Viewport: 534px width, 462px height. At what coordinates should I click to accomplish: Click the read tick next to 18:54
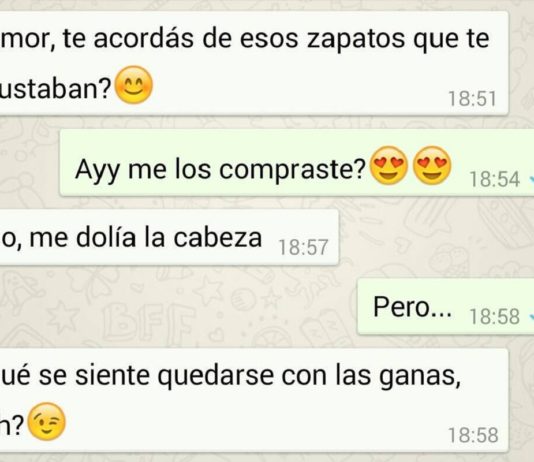point(531,179)
